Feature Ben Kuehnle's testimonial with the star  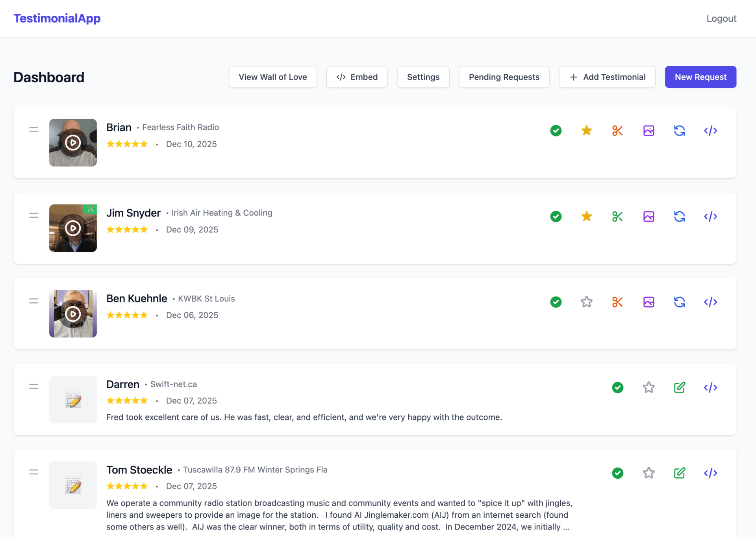[586, 302]
